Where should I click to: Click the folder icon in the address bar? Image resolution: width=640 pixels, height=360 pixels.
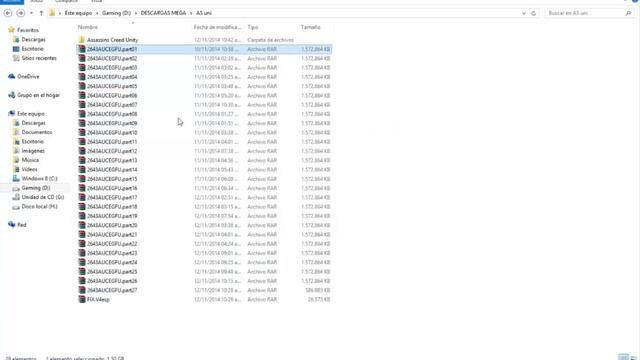(x=52, y=13)
